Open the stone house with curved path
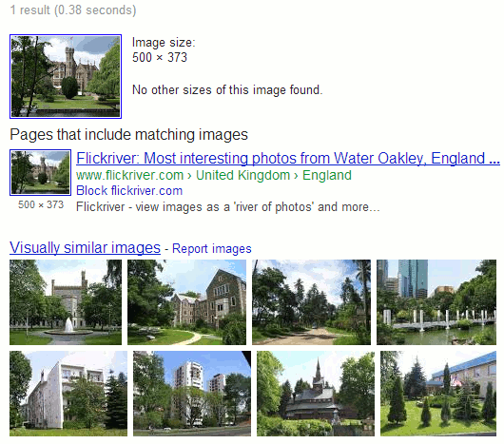Image resolution: width=504 pixels, height=444 pixels. tap(186, 302)
